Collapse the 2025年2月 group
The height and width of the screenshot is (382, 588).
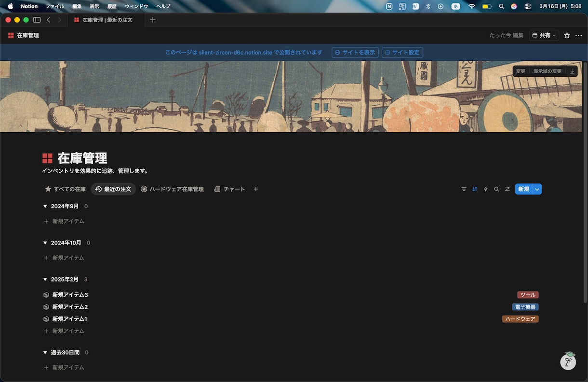45,279
